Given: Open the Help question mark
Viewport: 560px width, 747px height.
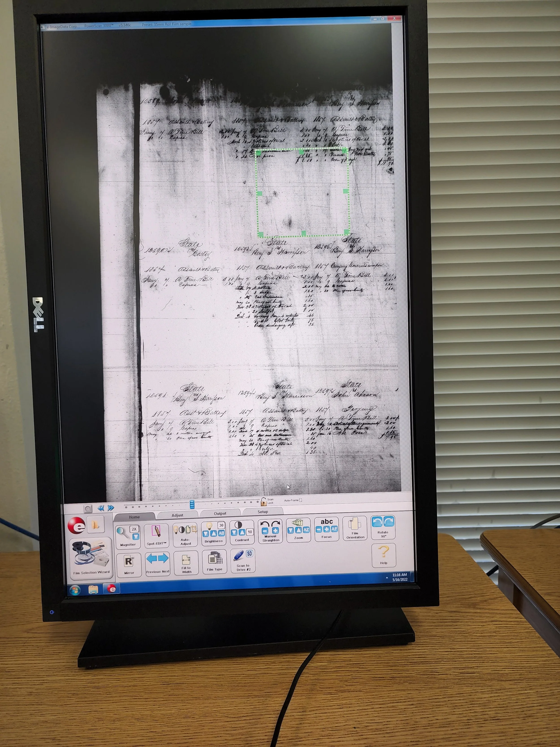Looking at the screenshot, I should 383,555.
